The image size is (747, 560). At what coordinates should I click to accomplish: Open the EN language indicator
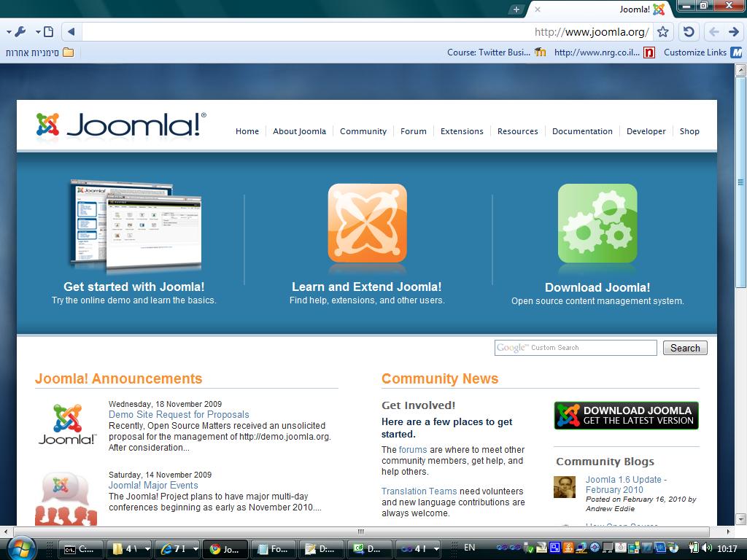click(469, 548)
